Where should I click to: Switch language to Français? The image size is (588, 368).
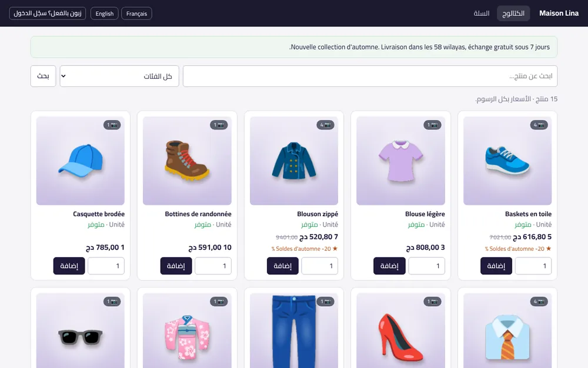click(x=136, y=14)
